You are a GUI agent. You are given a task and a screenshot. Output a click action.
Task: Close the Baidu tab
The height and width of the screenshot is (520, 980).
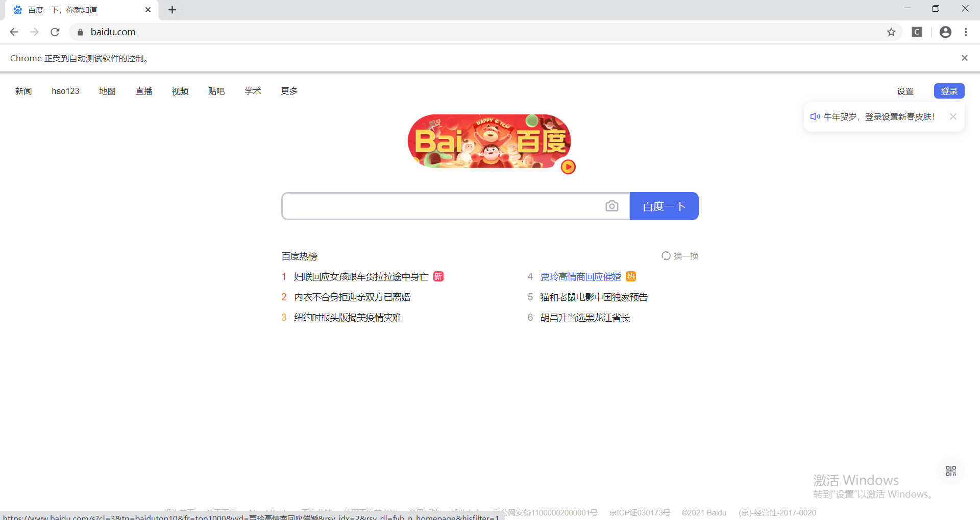click(148, 10)
